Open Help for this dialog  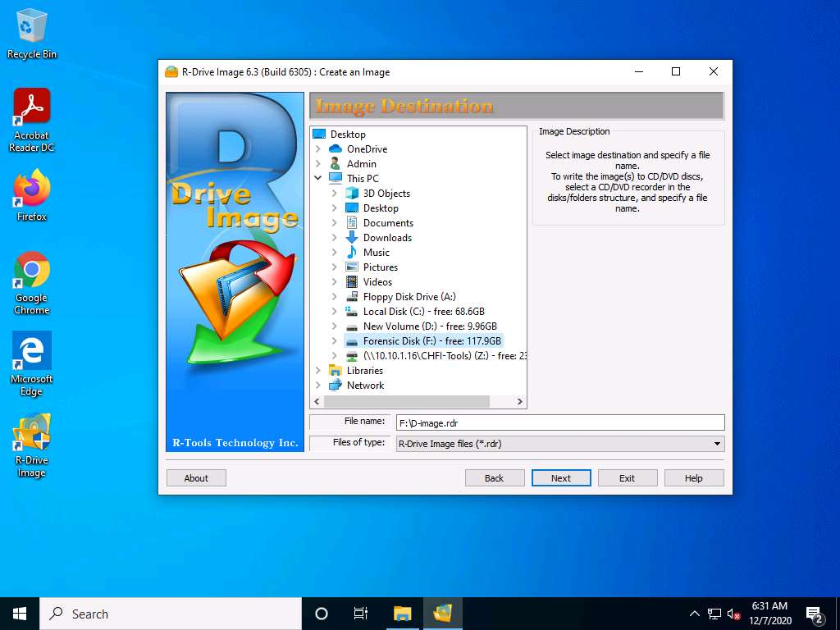pyautogui.click(x=694, y=478)
